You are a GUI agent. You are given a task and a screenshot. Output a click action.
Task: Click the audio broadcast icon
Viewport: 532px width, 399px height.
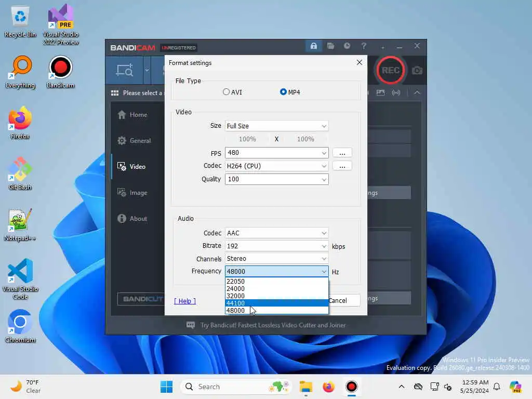coord(396,92)
